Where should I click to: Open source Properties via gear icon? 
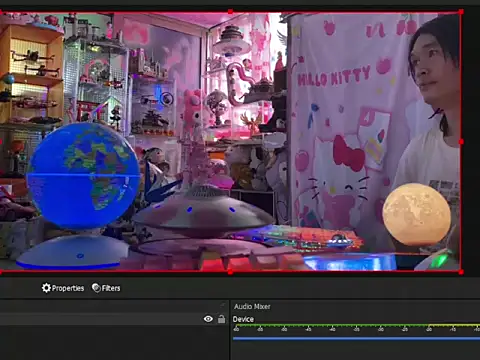click(x=63, y=288)
